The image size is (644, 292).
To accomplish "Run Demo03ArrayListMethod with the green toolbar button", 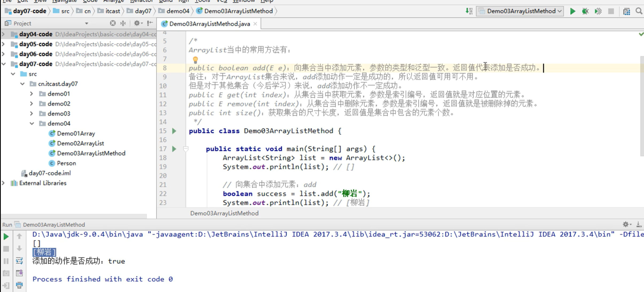I will point(572,11).
